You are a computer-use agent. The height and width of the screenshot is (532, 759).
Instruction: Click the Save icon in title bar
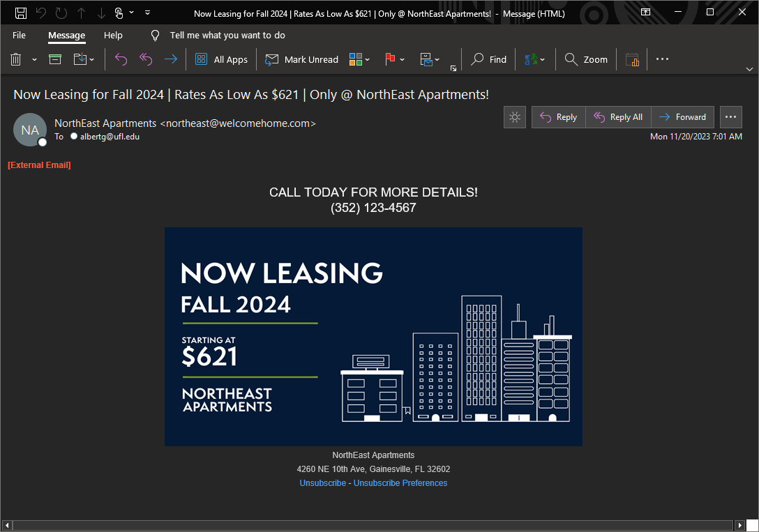coord(21,13)
